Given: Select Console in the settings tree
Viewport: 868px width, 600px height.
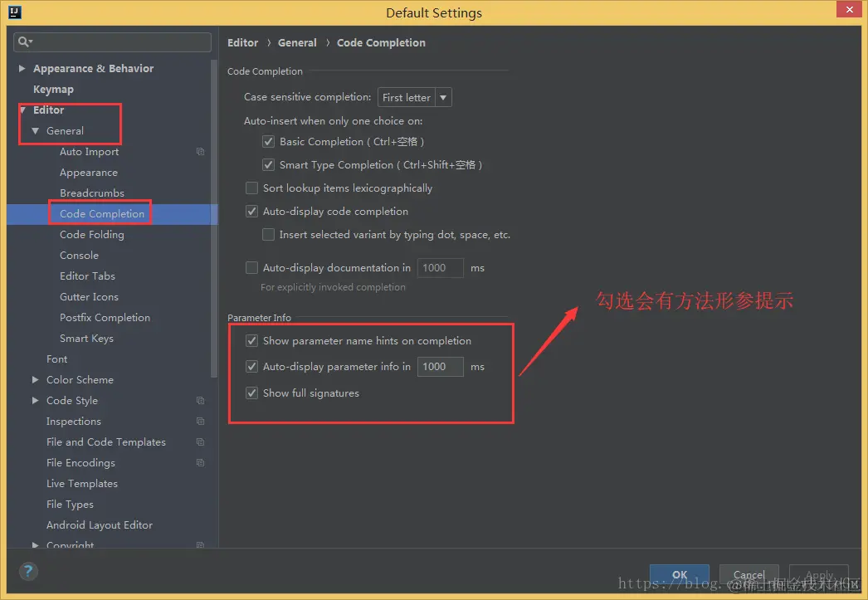Looking at the screenshot, I should [79, 255].
